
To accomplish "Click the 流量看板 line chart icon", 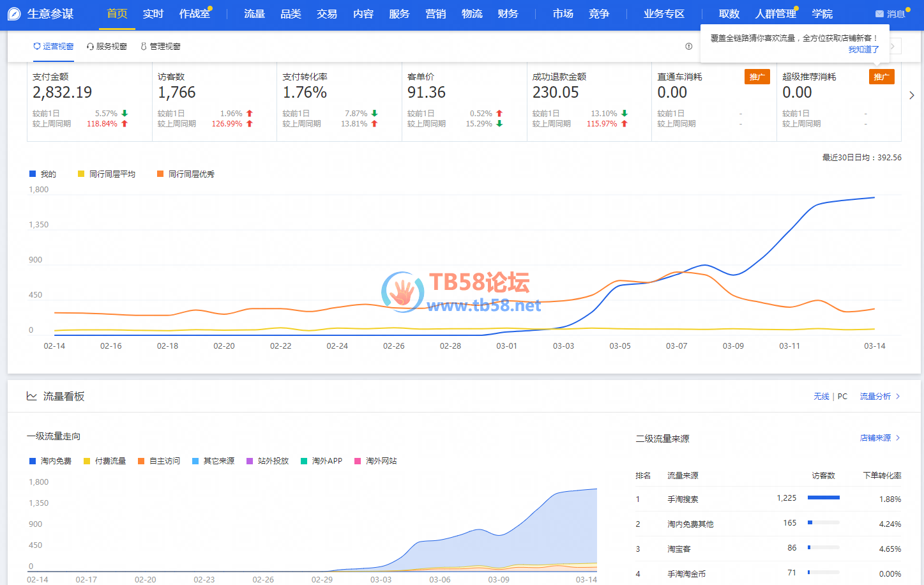I will tap(31, 397).
